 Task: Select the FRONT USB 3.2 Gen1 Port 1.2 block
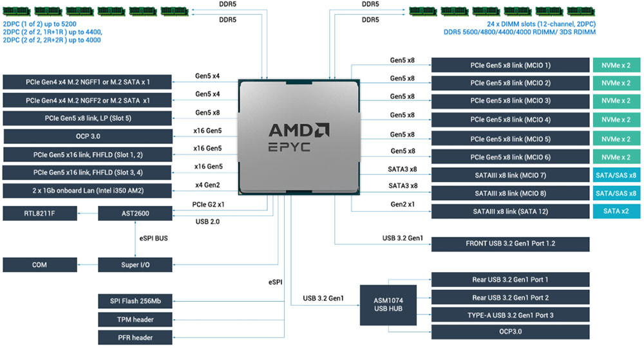point(511,244)
